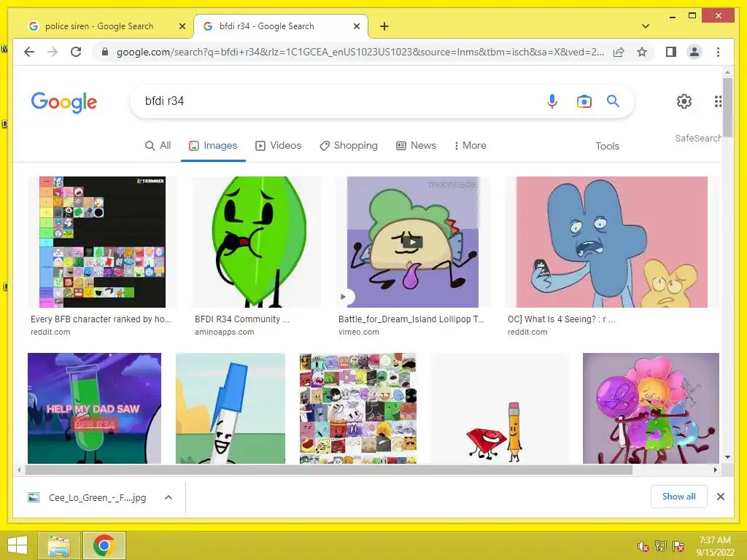Open the 'Every BFB character ranked' title link
Screen dimensions: 747x560
pos(101,319)
